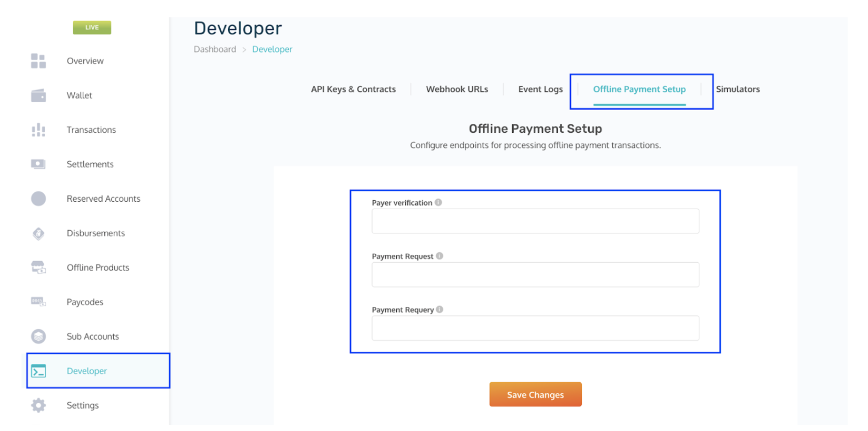Click the Paycodes icon in sidebar
The width and height of the screenshot is (868, 431).
pos(38,301)
